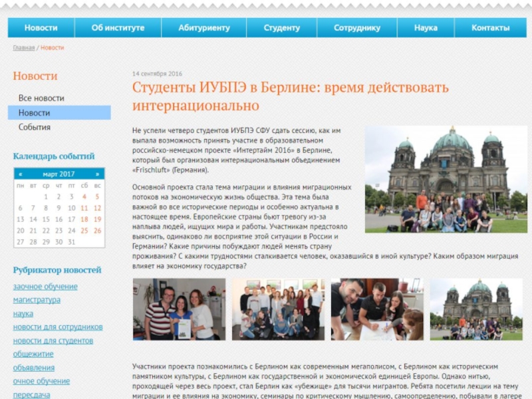
Task: Open the Об институте menu
Action: pyautogui.click(x=118, y=28)
